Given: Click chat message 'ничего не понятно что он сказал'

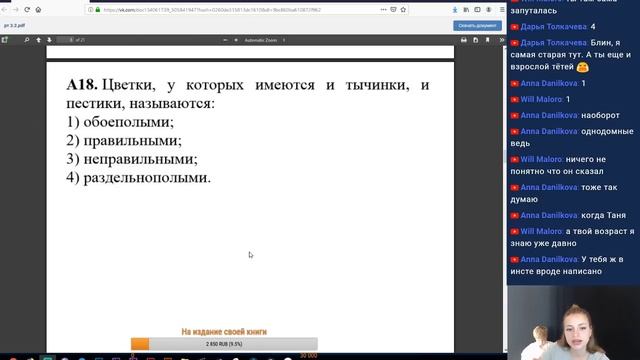Looking at the screenshot, I should [558, 165].
